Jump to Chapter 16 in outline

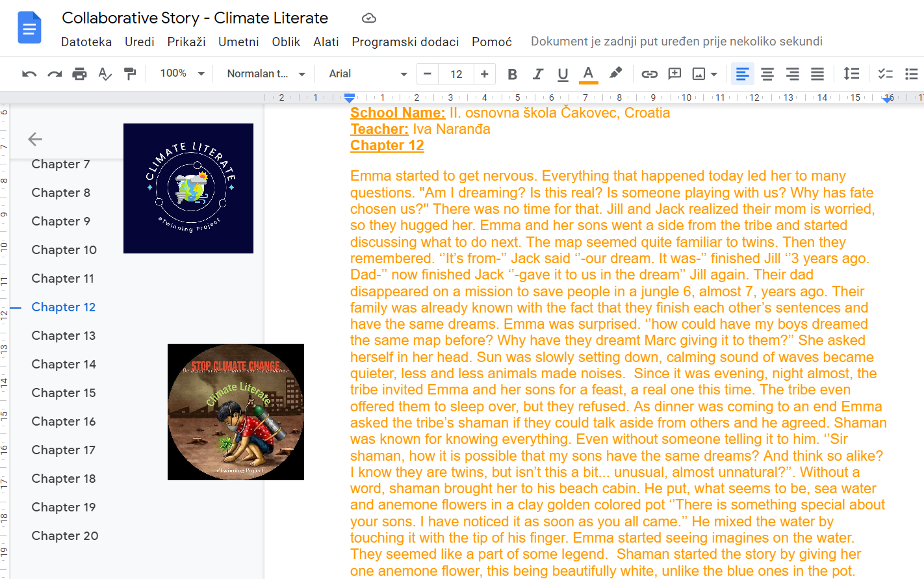64,422
